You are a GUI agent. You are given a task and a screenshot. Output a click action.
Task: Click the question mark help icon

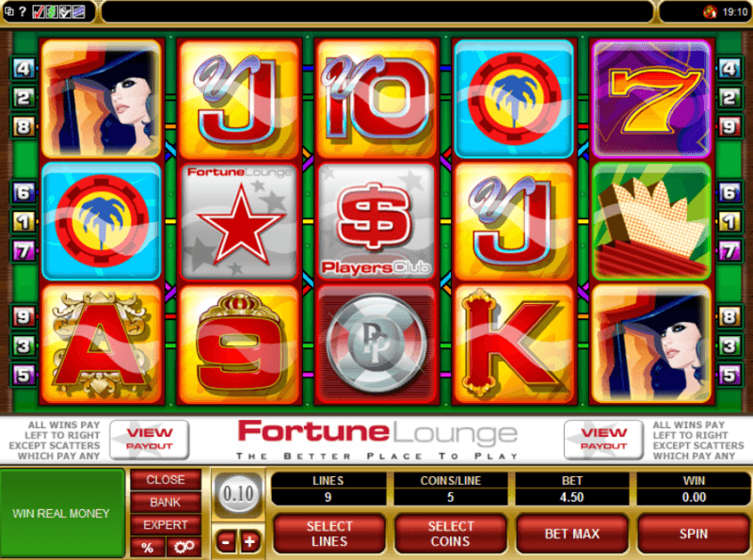click(x=22, y=11)
